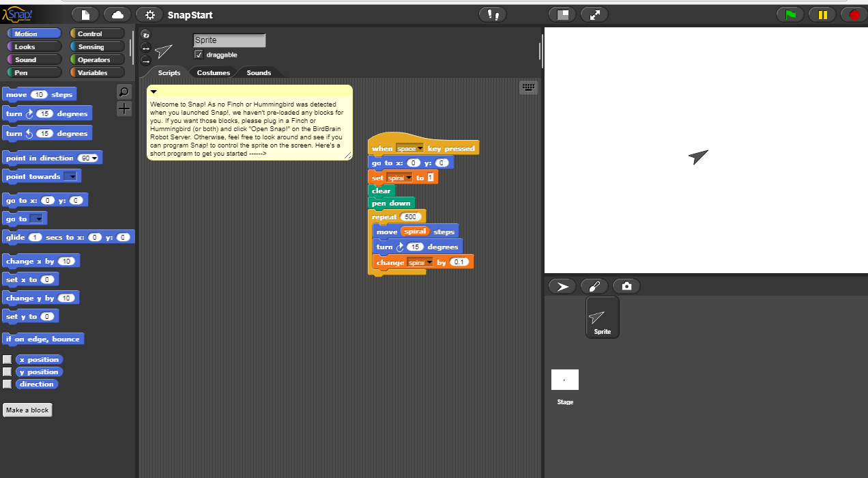
Task: Click the green flag to start scripts
Action: [x=790, y=14]
